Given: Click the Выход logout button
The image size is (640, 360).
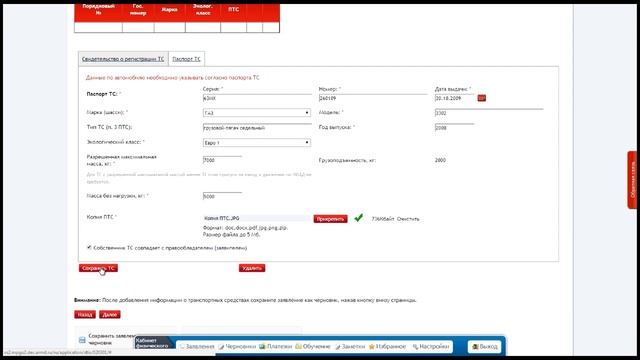Looking at the screenshot, I should pos(484,347).
